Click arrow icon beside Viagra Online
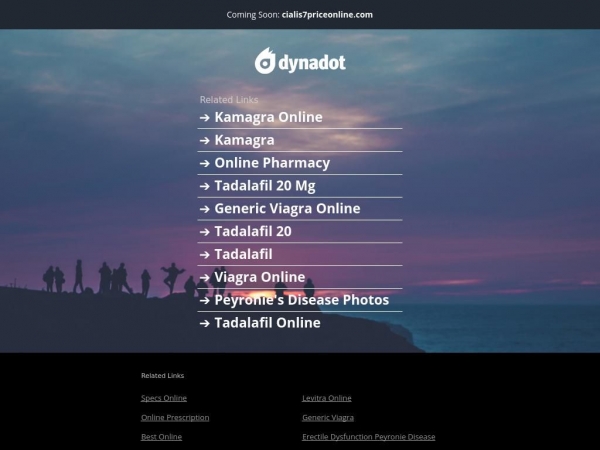The height and width of the screenshot is (450, 600). tap(205, 277)
